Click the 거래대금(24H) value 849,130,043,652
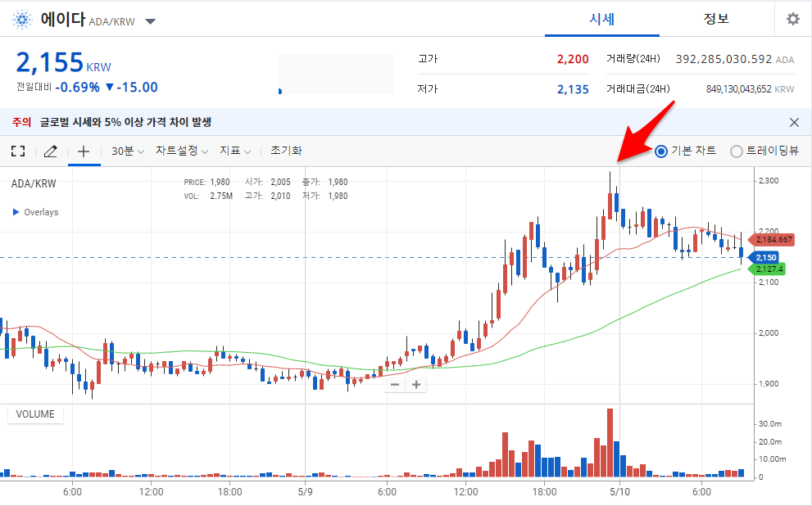Screen dimensions: 812x506 738,89
